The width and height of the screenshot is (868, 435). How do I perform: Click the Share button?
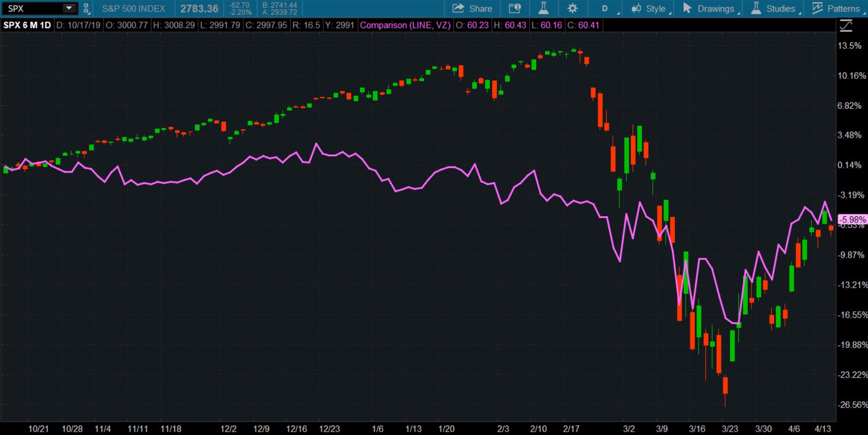click(x=472, y=8)
